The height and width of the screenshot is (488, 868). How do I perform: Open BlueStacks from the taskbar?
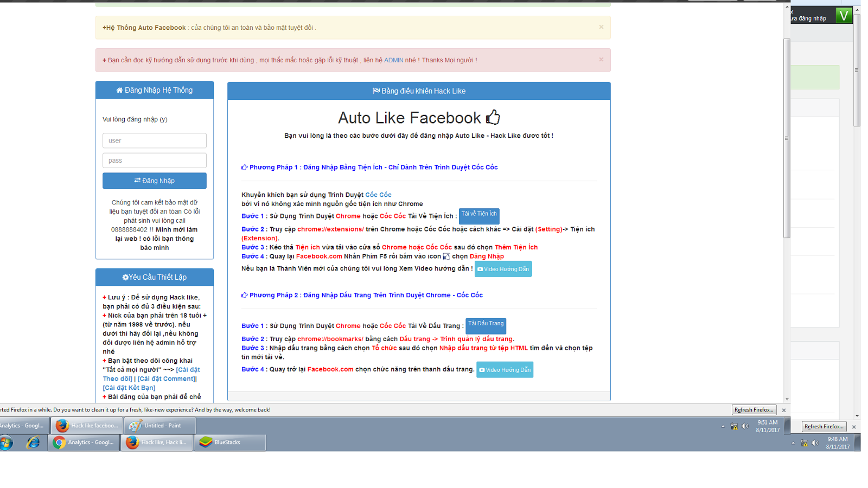[230, 442]
